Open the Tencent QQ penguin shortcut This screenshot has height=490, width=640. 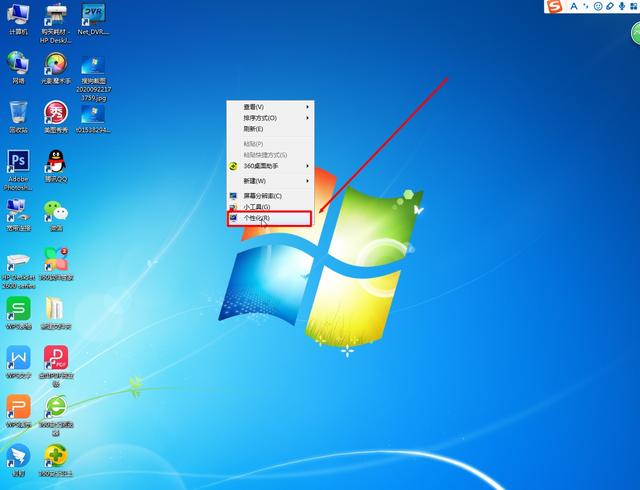coord(56,165)
